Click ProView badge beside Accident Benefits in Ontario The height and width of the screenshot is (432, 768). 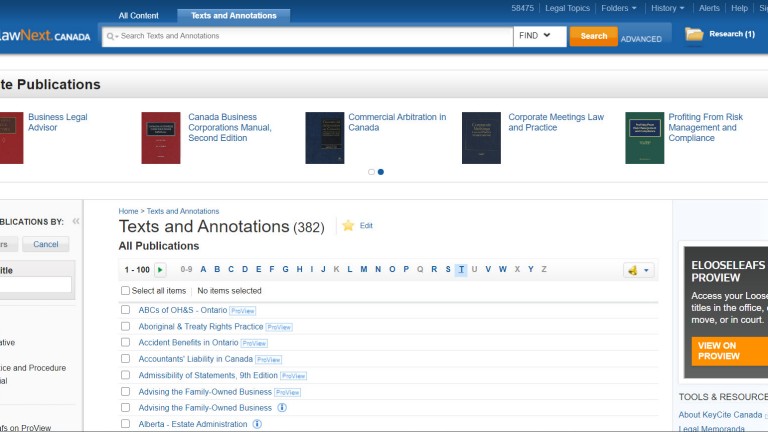[254, 343]
